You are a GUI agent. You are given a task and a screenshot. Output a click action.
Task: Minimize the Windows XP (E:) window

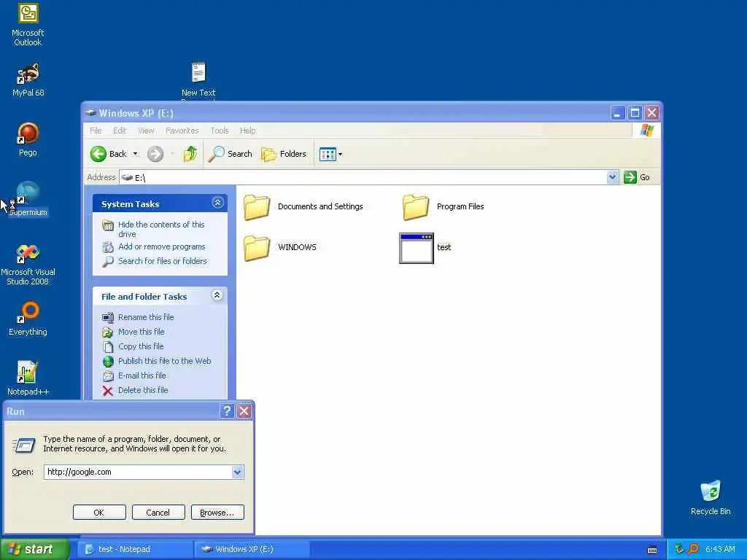pos(617,113)
